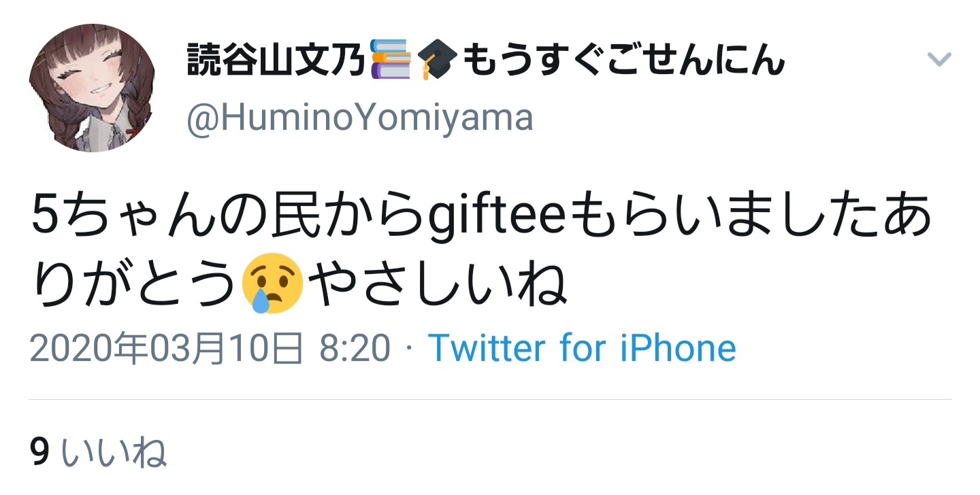980x495 pixels.
Task: Click the dot separator before Twitter for iPhone
Action: [409, 349]
